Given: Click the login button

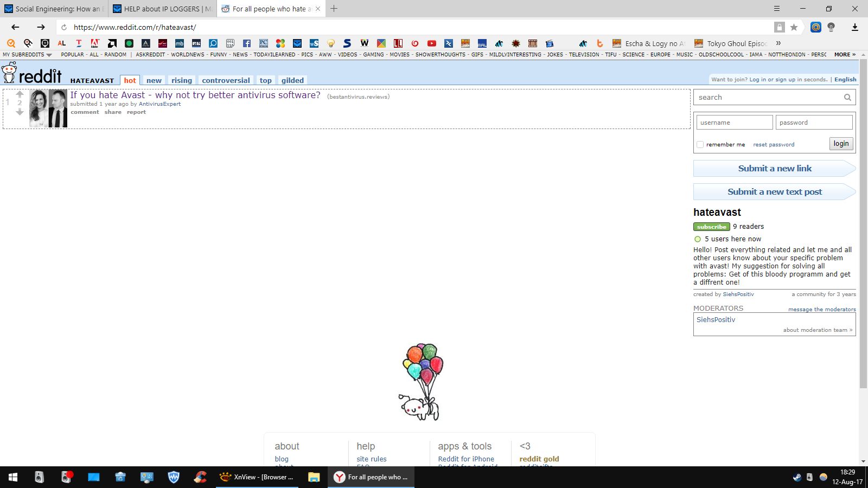Looking at the screenshot, I should pyautogui.click(x=841, y=144).
